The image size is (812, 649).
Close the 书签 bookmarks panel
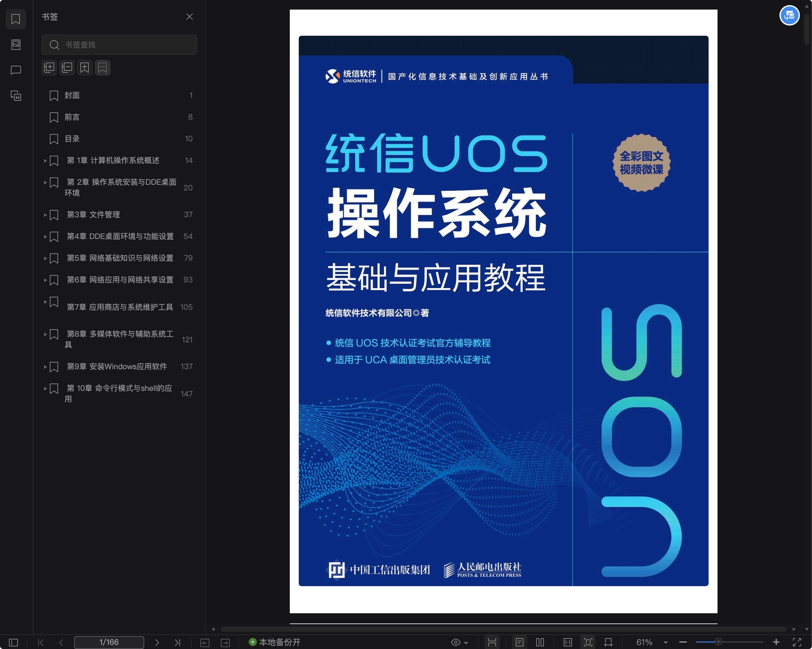pyautogui.click(x=190, y=17)
